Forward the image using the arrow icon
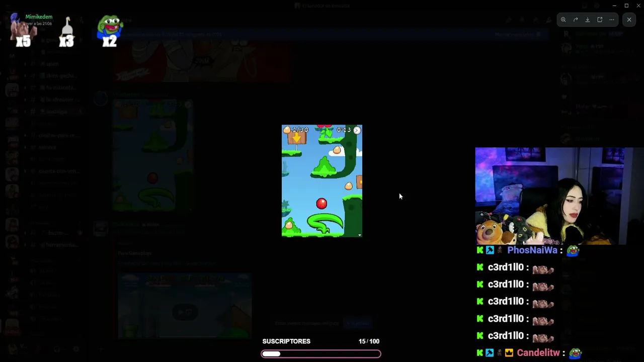The width and height of the screenshot is (644, 362). [576, 20]
